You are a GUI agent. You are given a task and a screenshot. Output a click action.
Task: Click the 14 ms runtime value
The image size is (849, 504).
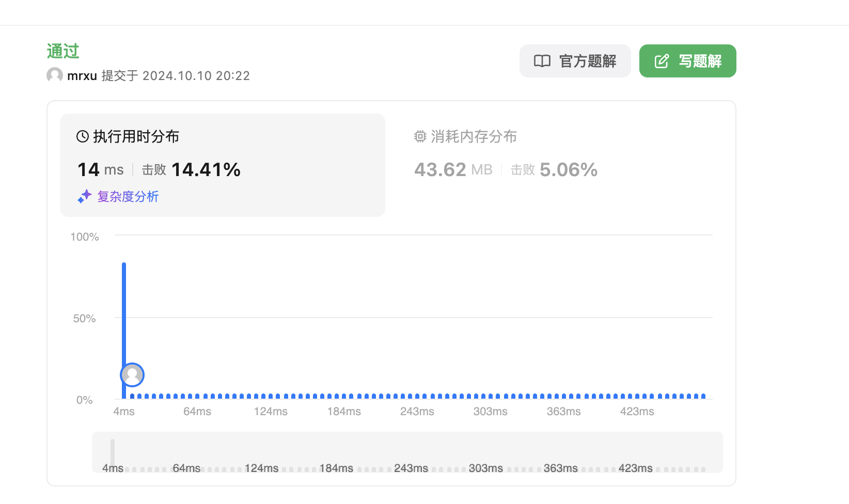pos(101,169)
